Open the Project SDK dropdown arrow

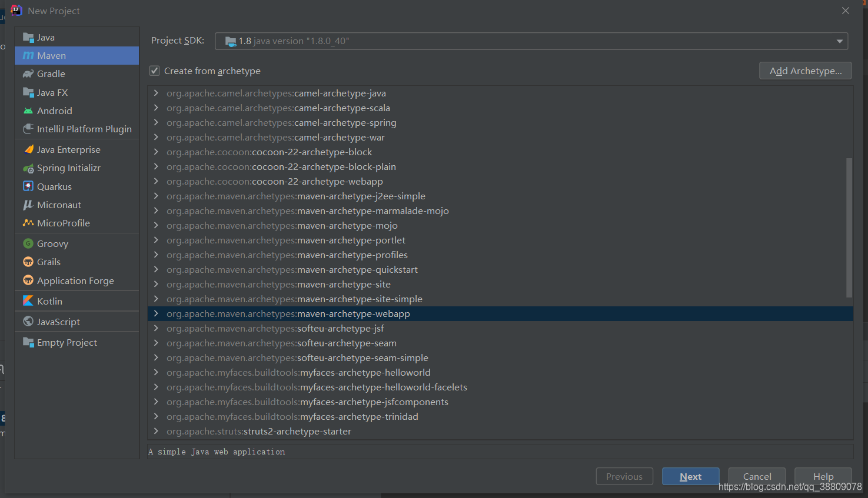click(839, 41)
